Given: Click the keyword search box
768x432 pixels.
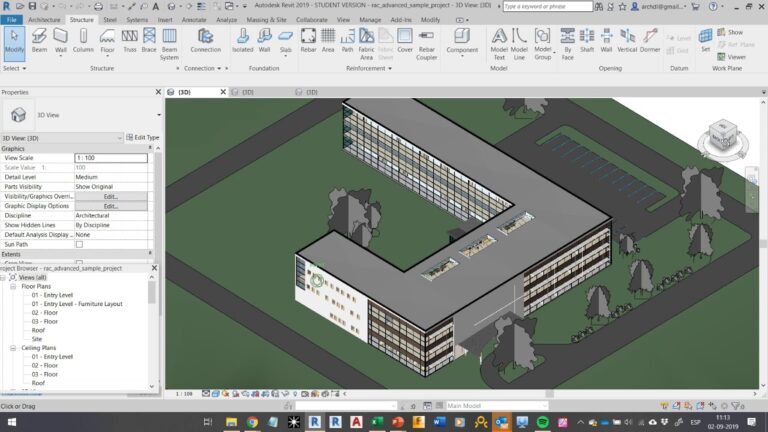Looking at the screenshot, I should (x=548, y=6).
